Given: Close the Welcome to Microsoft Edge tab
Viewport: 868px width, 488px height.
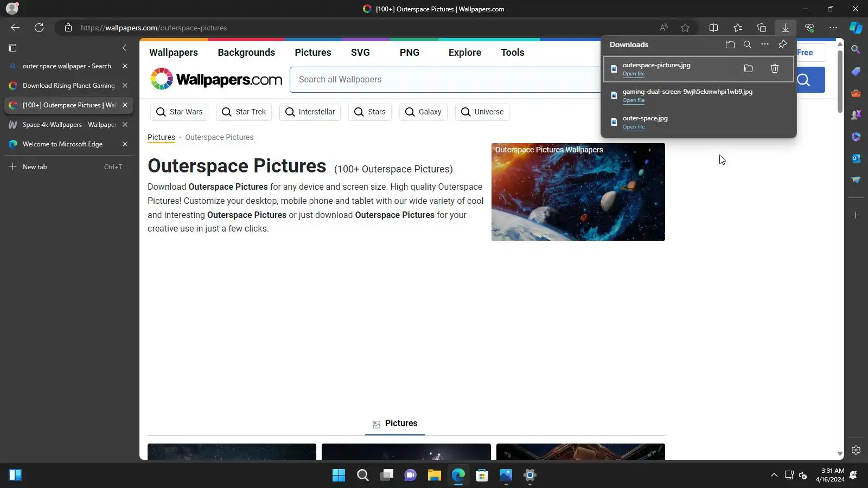Looking at the screenshot, I should tap(125, 144).
